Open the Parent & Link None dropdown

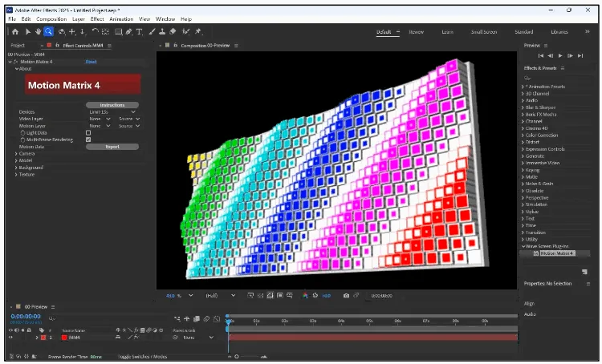coord(197,338)
